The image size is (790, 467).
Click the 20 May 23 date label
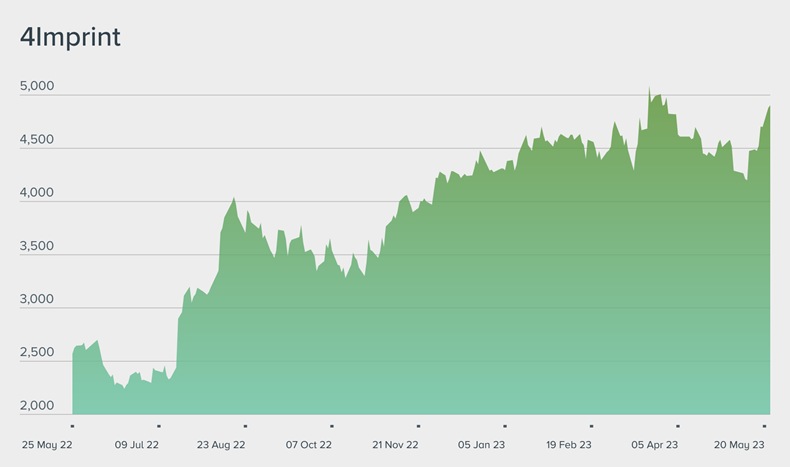coord(741,445)
